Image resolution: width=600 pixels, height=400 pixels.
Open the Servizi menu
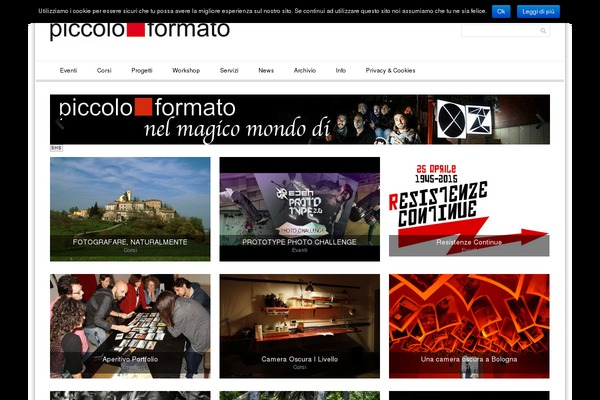pyautogui.click(x=229, y=70)
